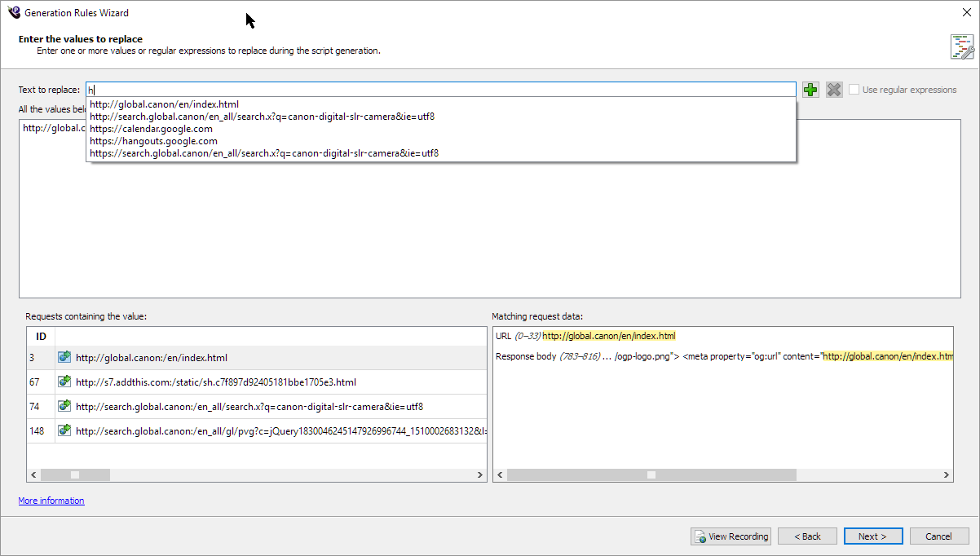Click request icon for ID 74 row
Image resolution: width=980 pixels, height=556 pixels.
64,406
